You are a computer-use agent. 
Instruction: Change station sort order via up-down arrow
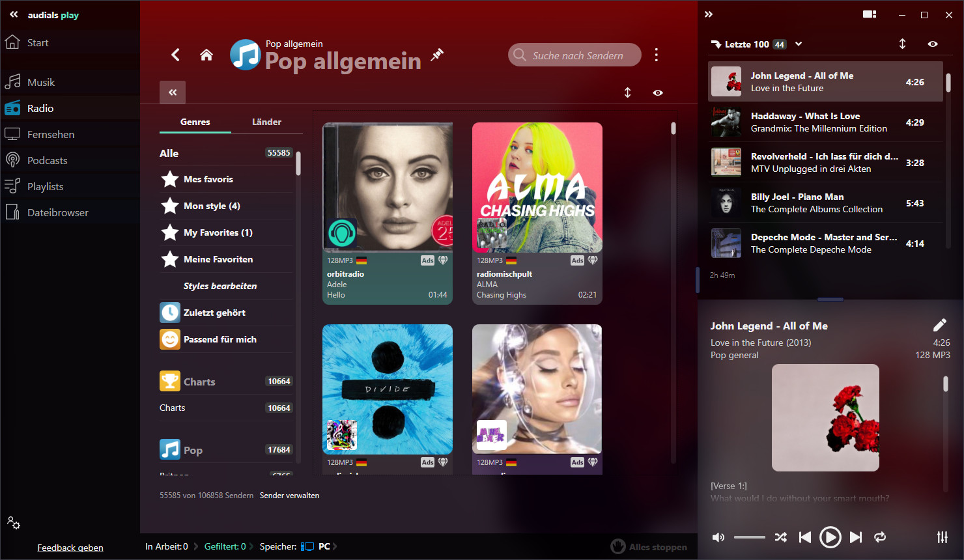(x=628, y=92)
